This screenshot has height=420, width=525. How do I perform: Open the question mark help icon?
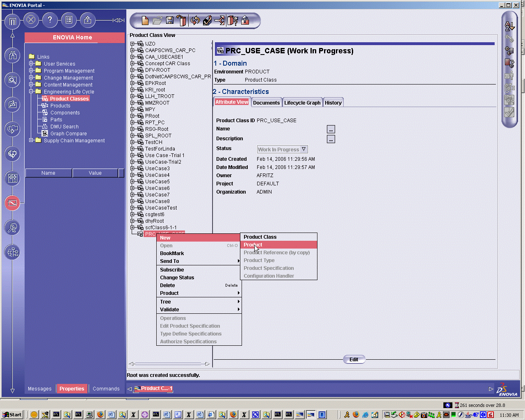tap(50, 20)
